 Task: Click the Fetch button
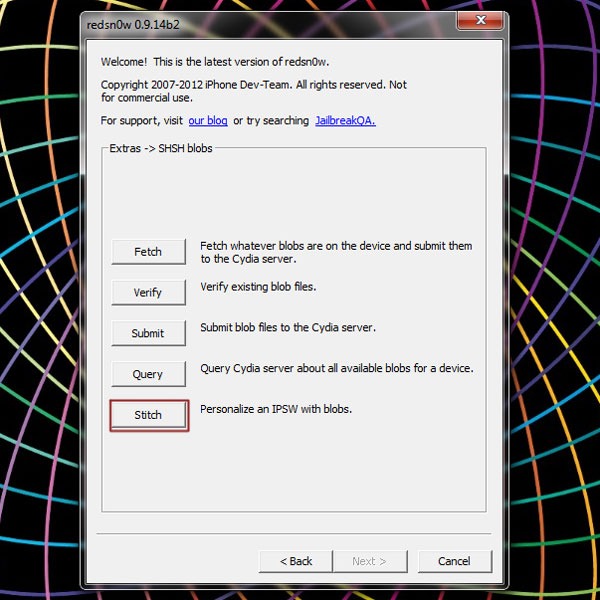click(148, 251)
